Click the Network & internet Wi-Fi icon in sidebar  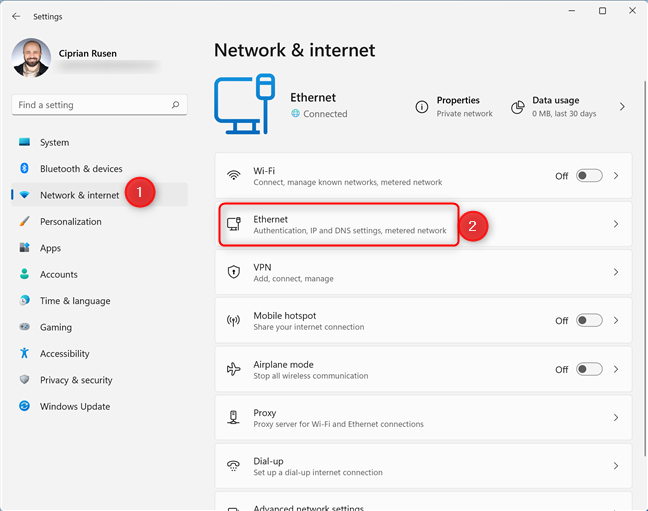(24, 195)
